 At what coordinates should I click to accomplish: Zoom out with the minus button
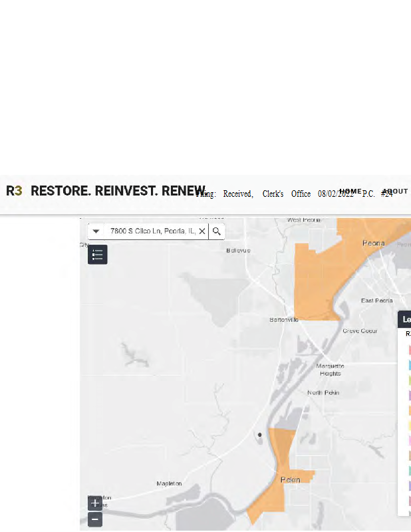(x=95, y=519)
